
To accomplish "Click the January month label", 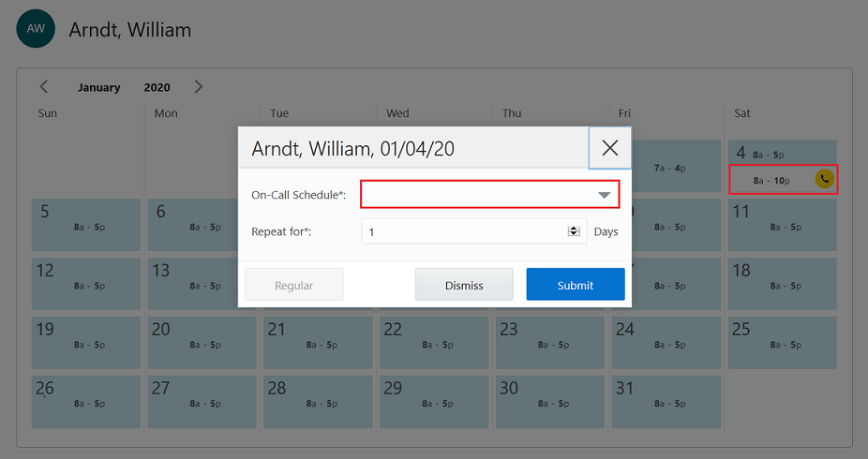I will pos(98,88).
